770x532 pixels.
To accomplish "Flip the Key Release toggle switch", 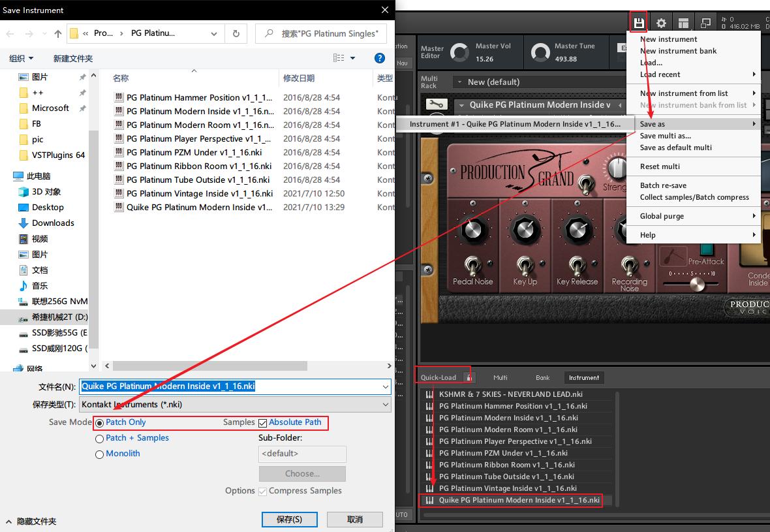I will [577, 266].
